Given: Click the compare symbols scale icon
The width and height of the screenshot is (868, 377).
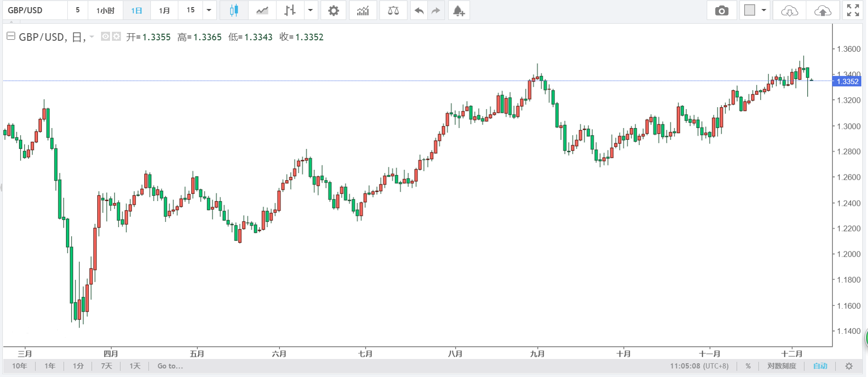Looking at the screenshot, I should point(393,10).
